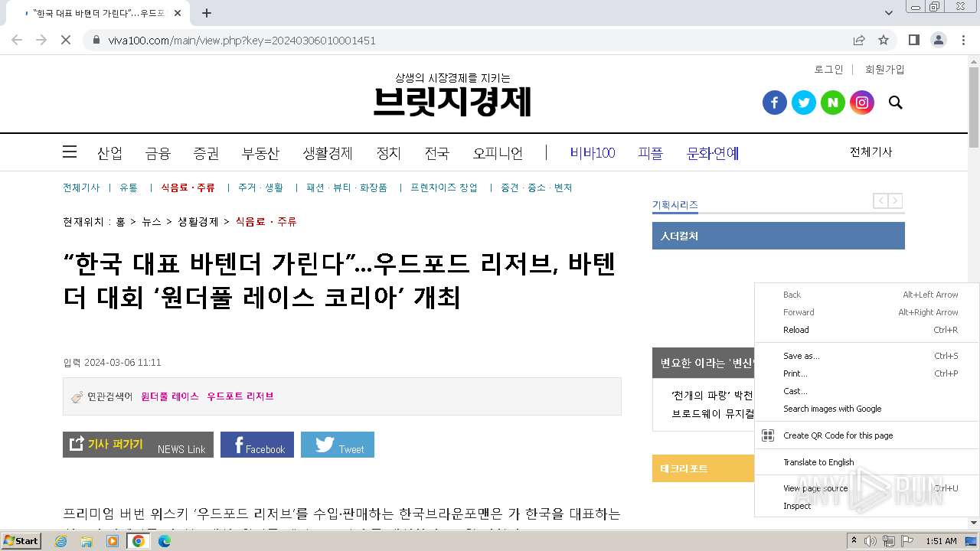The width and height of the screenshot is (980, 551).
Task: Open the tab search dropdown arrow
Action: click(889, 13)
